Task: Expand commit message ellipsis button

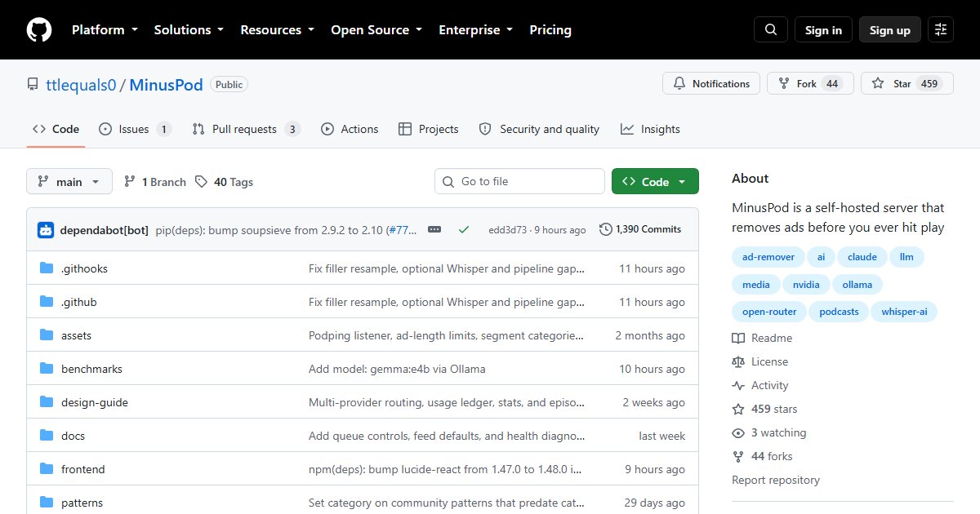Action: coord(434,230)
